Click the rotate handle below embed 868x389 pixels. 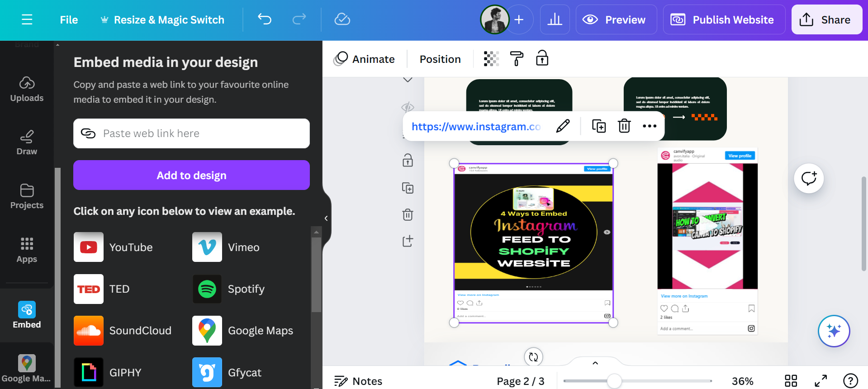coord(533,357)
